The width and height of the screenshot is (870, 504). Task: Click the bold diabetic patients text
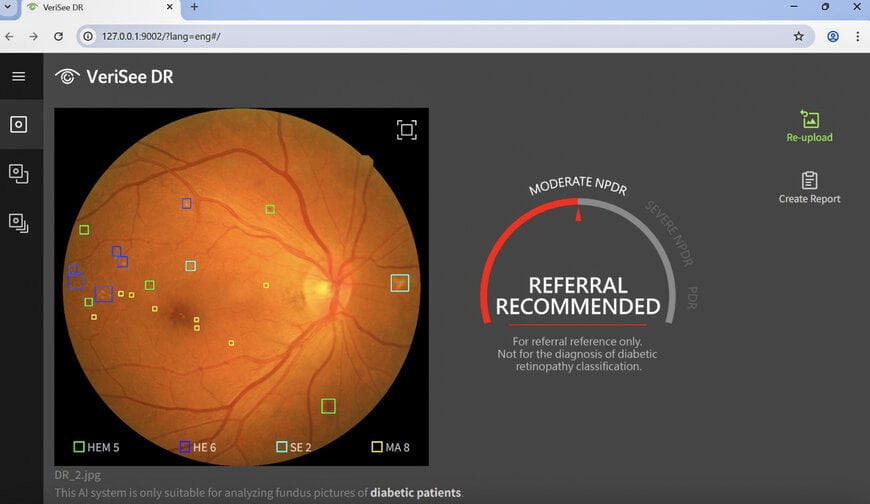point(416,493)
